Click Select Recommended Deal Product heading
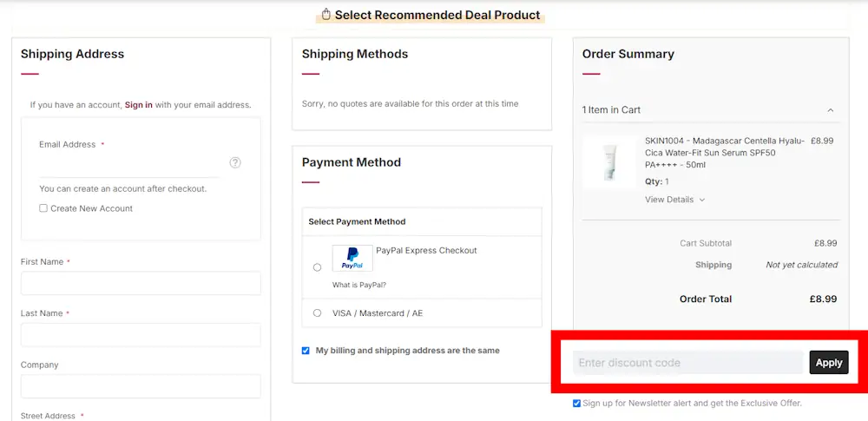This screenshot has height=421, width=868. (x=437, y=15)
